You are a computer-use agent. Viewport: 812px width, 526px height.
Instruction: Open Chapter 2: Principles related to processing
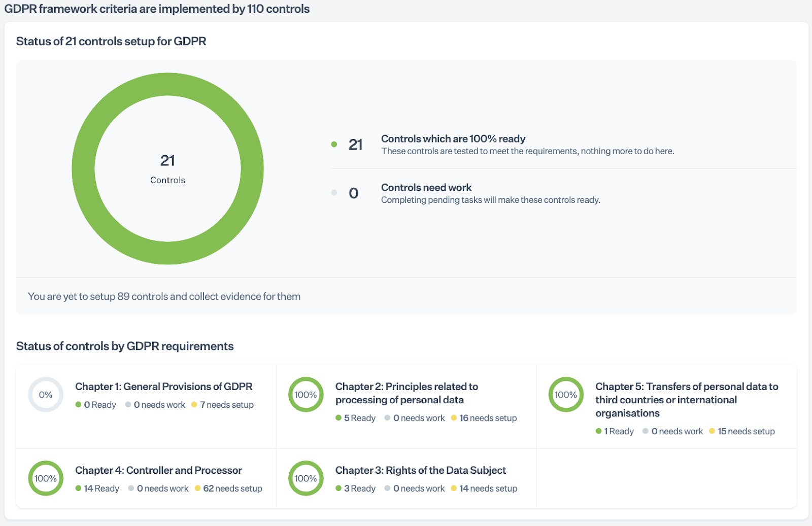coord(407,393)
